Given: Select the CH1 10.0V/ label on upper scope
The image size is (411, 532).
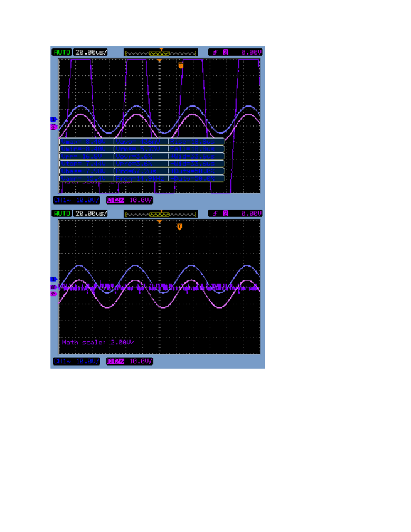Looking at the screenshot, I should (x=77, y=200).
